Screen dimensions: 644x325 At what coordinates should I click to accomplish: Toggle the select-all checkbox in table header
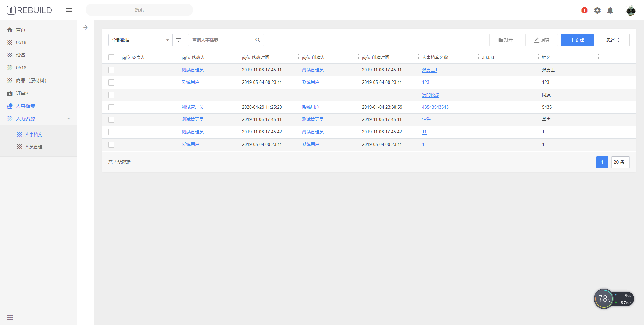[x=111, y=57]
